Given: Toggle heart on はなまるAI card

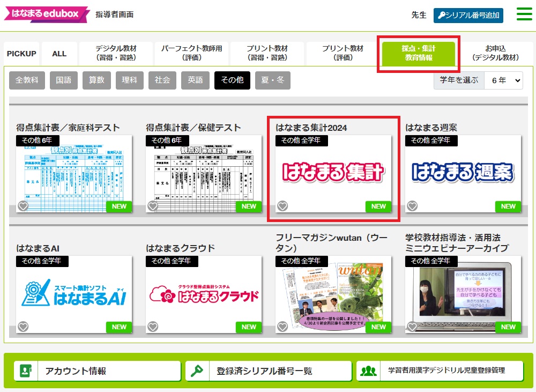Looking at the screenshot, I should pyautogui.click(x=23, y=327).
